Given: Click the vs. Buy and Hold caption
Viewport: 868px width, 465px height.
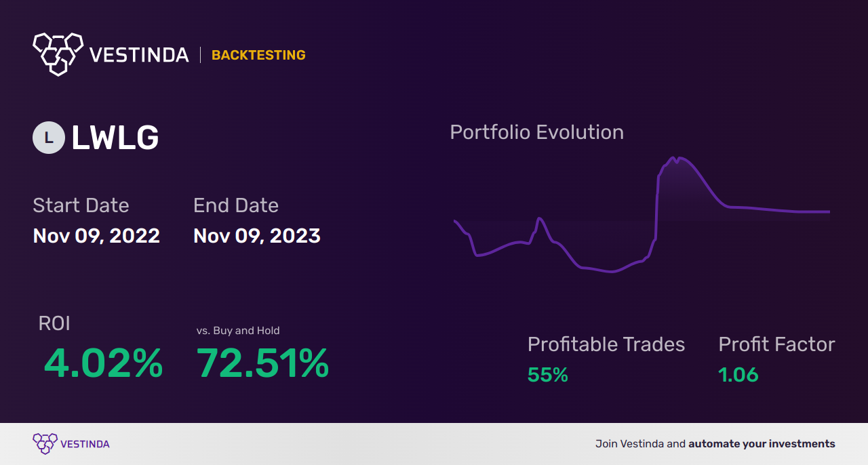Looking at the screenshot, I should pos(238,331).
